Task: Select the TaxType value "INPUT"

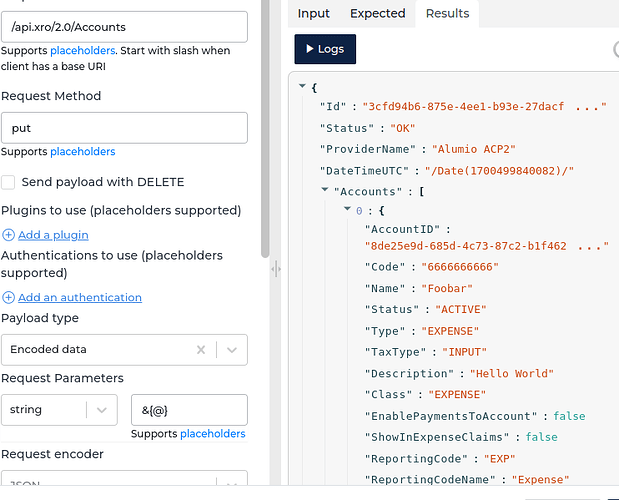Action: 464,352
